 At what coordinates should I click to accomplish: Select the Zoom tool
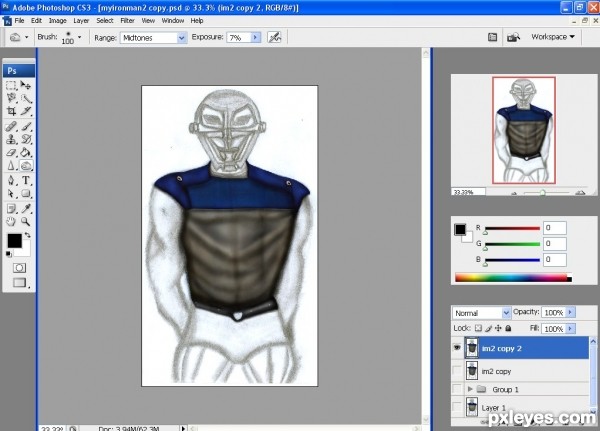(26, 221)
